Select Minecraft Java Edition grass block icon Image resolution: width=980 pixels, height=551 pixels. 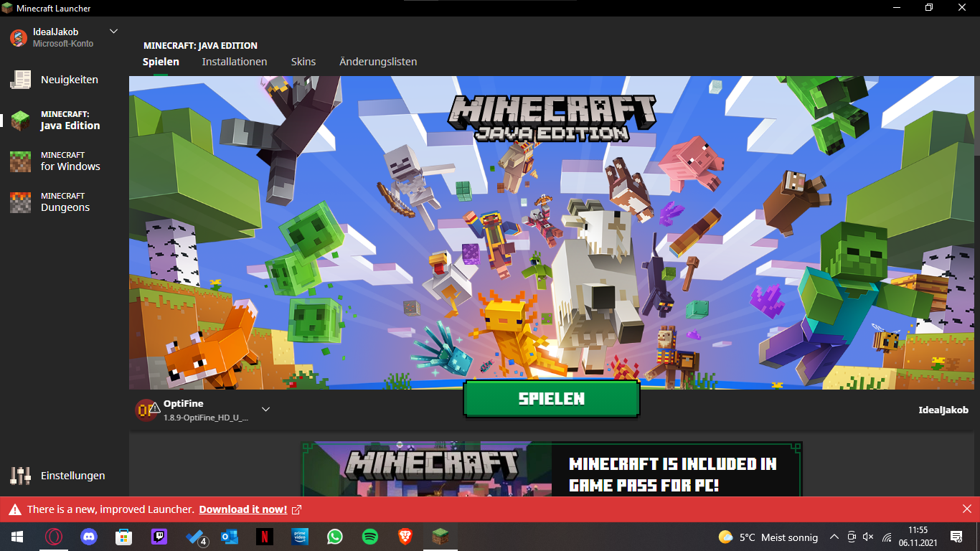click(20, 120)
